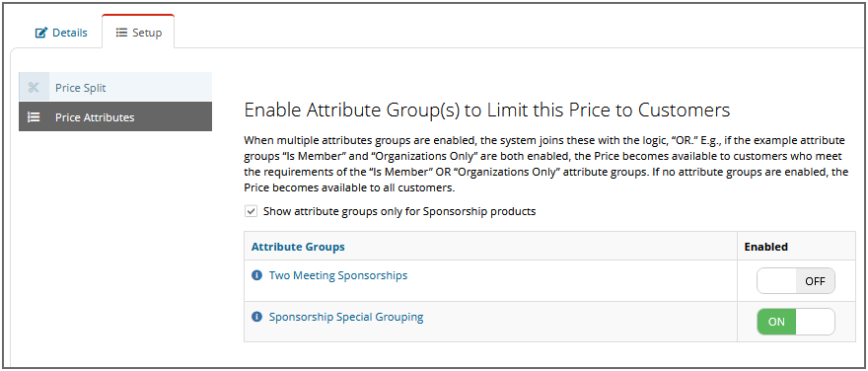Click the scissors icon beside Price Split
The image size is (868, 371).
tap(34, 88)
